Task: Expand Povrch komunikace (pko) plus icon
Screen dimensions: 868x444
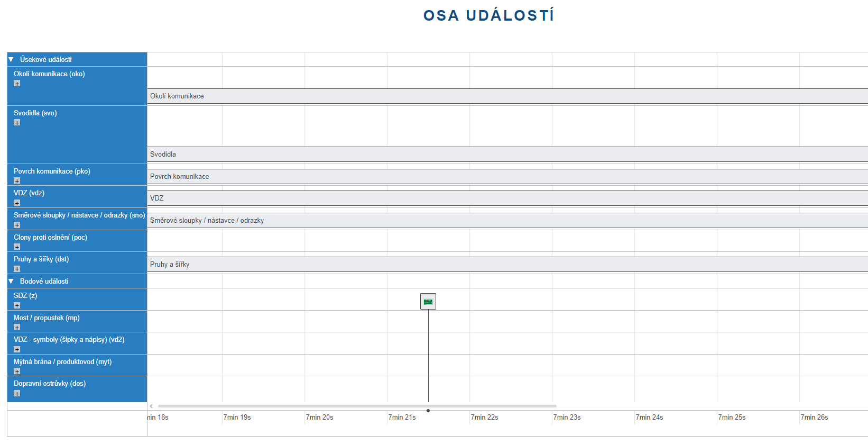Action: pyautogui.click(x=17, y=181)
